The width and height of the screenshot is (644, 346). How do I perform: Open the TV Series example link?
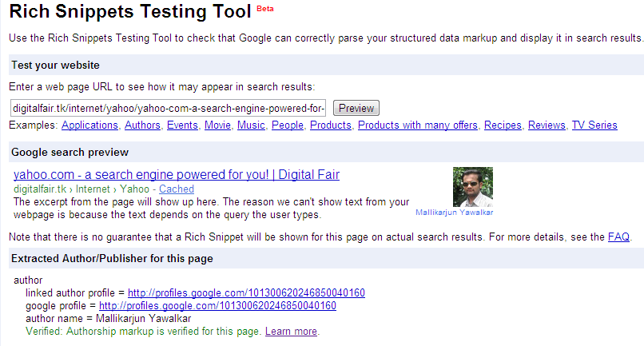click(x=594, y=125)
